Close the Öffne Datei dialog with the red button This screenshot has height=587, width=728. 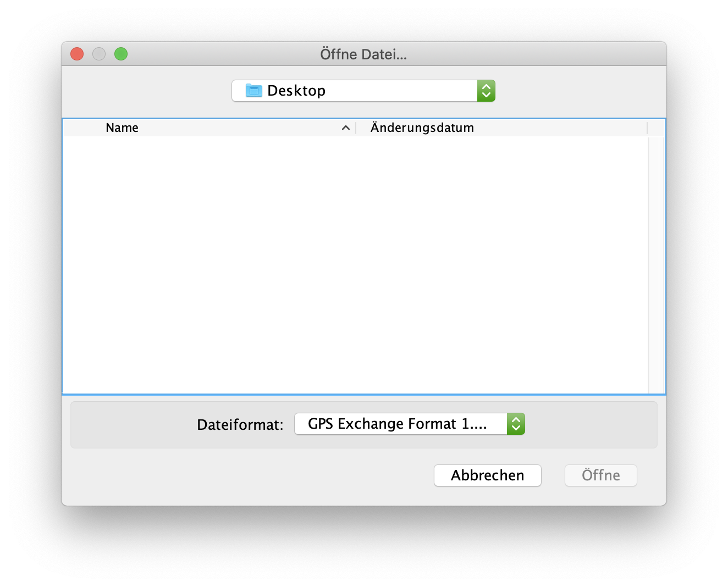coord(77,54)
